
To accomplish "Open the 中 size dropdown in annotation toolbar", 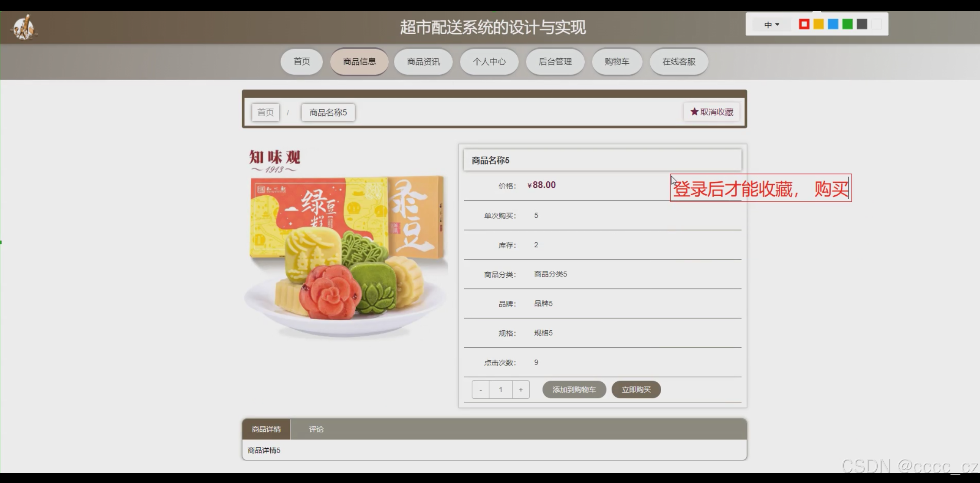I will pos(771,25).
